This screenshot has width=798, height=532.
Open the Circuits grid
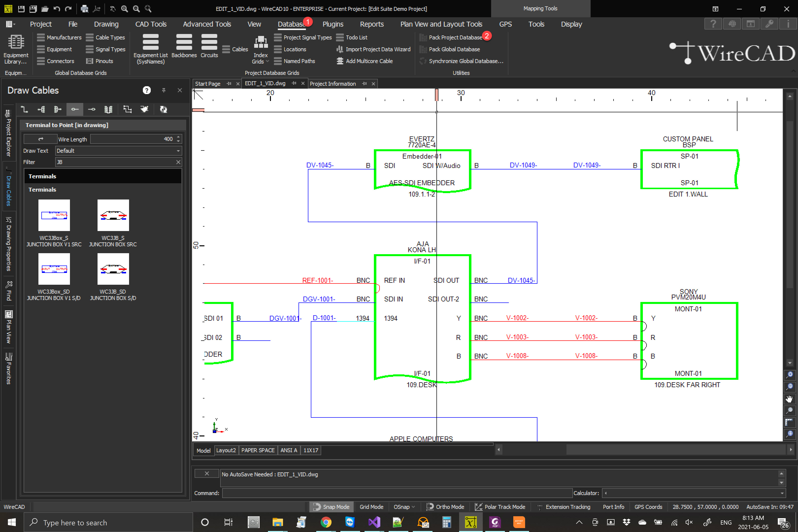(x=209, y=46)
